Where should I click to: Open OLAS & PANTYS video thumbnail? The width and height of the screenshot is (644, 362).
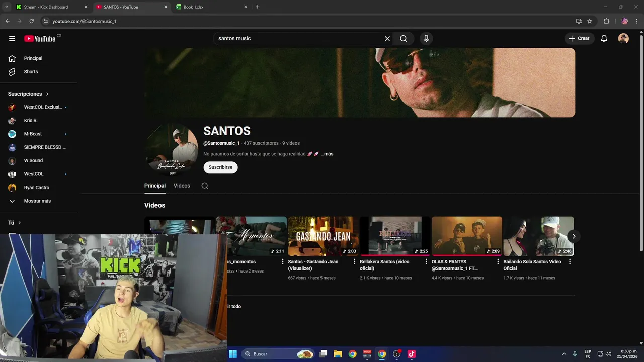pos(467,236)
